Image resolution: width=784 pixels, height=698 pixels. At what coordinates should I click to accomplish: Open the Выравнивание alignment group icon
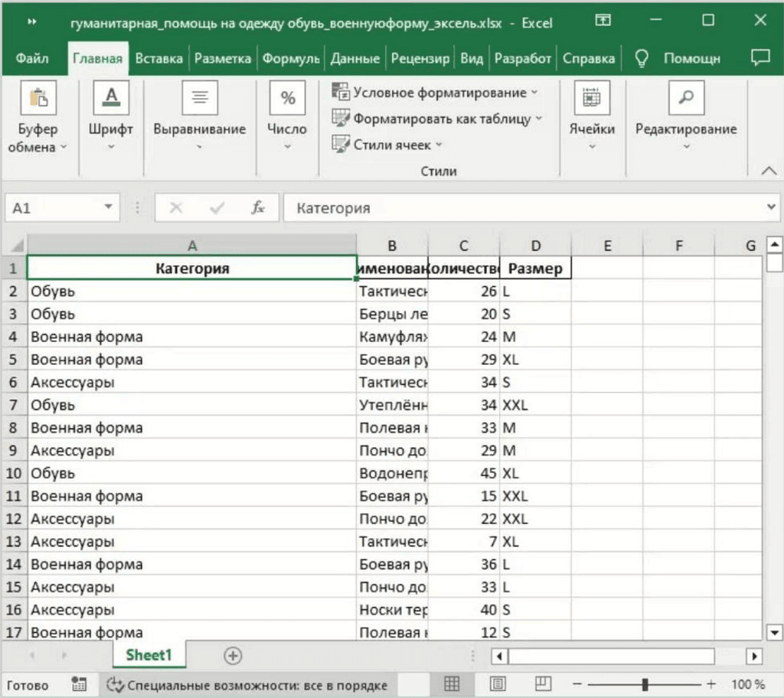tap(199, 98)
